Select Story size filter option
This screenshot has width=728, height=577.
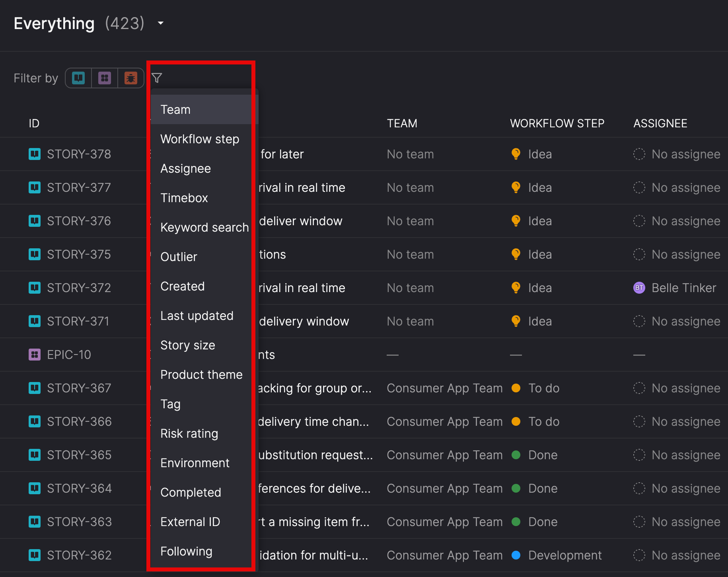tap(204, 345)
